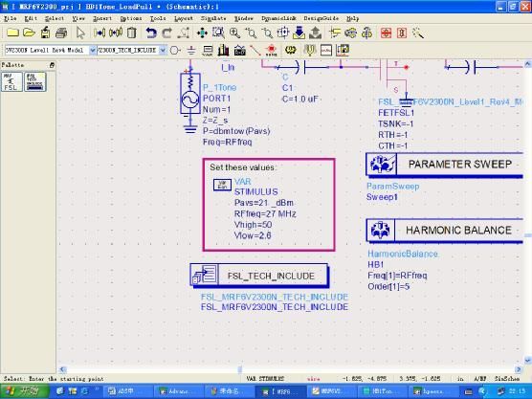Select the View All arrows icon
Screen dimensions: 532x399
(202, 33)
